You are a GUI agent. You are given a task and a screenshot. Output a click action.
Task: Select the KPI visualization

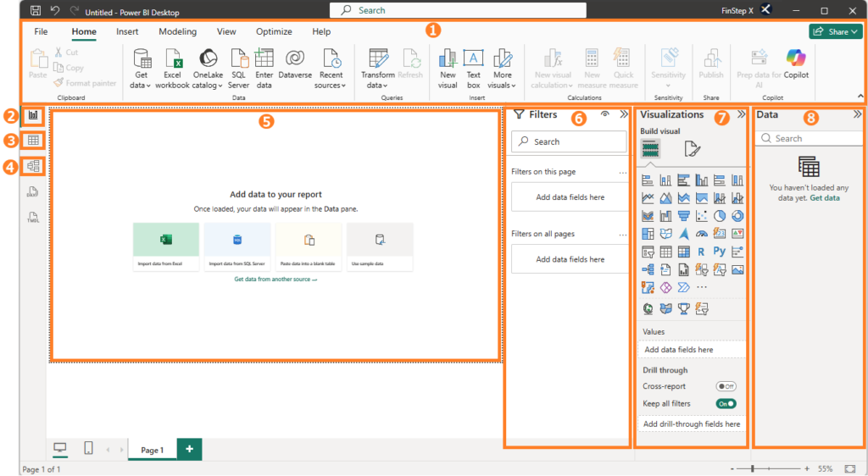pyautogui.click(x=737, y=234)
